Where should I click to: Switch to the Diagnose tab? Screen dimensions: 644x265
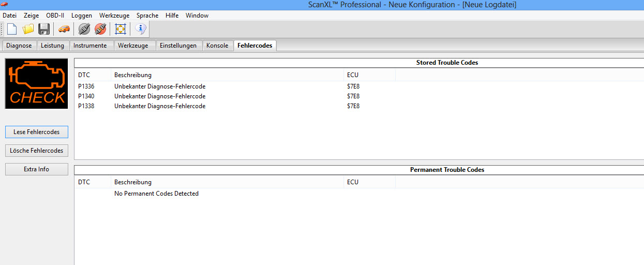(x=19, y=46)
